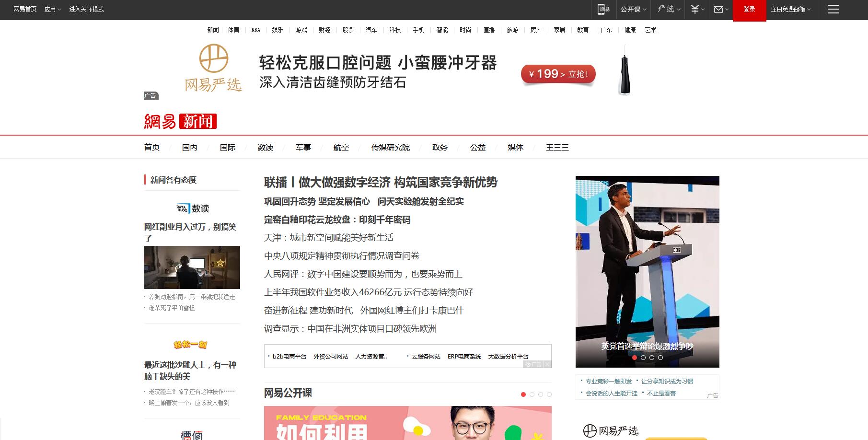Click the 网易严选 logo in banner ad

tap(213, 68)
